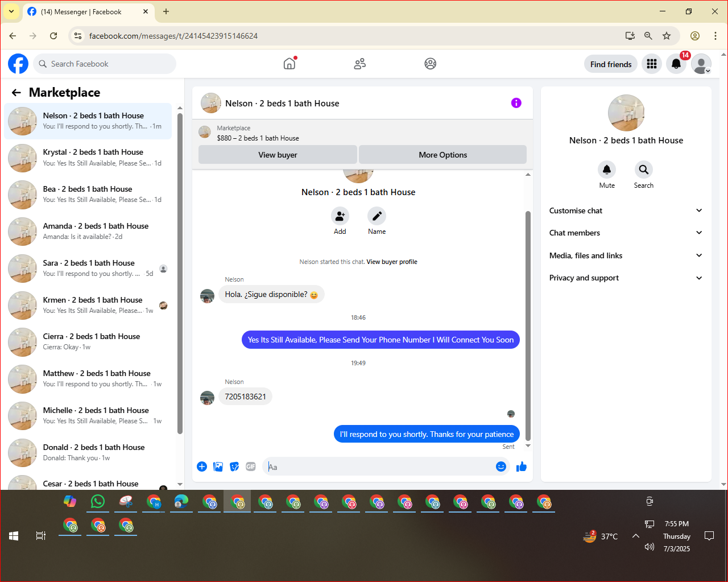Expand the Customise chat section
Screen dimensions: 728x582
(x=626, y=210)
